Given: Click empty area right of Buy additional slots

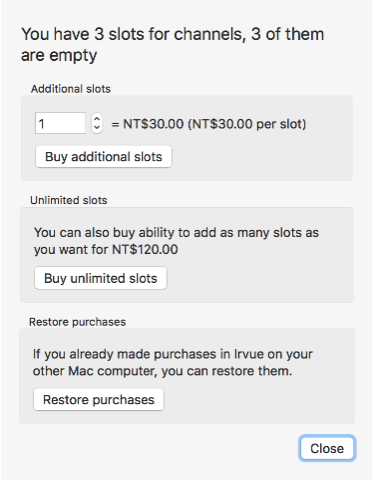Looking at the screenshot, I should (x=260, y=156).
